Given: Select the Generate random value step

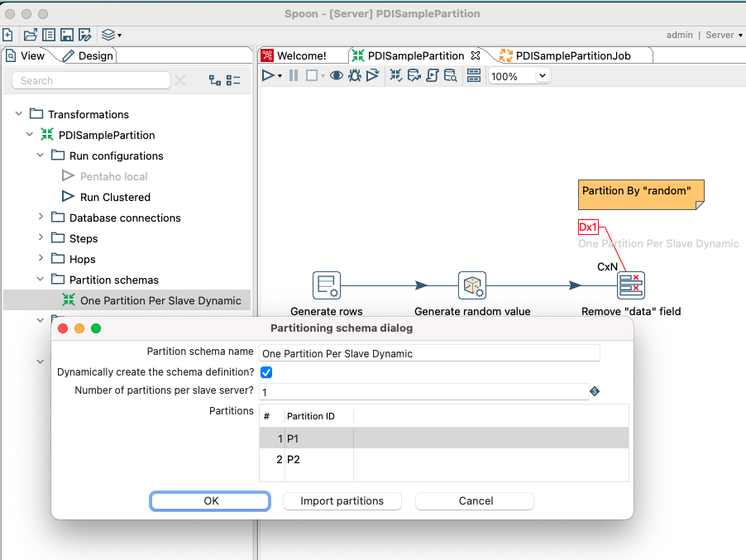Looking at the screenshot, I should pyautogui.click(x=471, y=285).
